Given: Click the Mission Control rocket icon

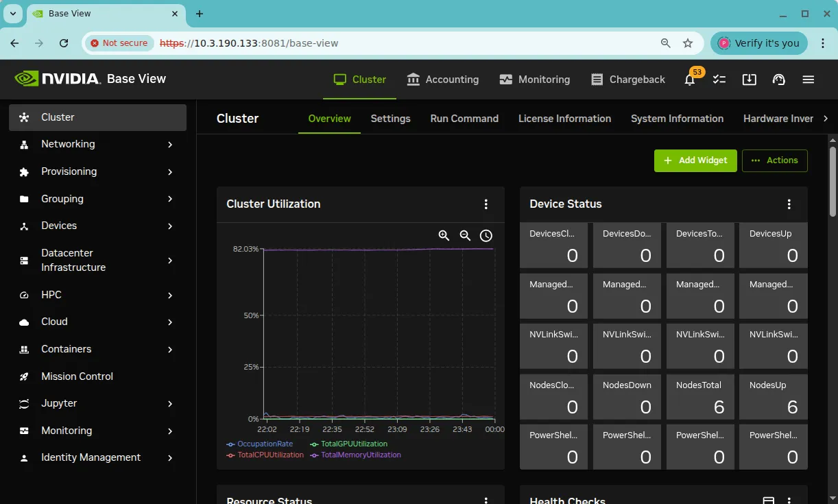Looking at the screenshot, I should tap(25, 376).
